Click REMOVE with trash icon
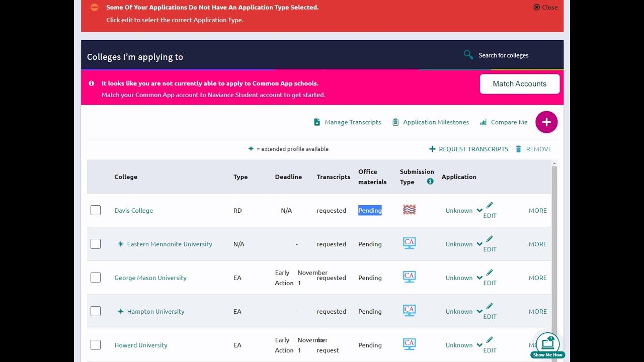 coord(533,149)
